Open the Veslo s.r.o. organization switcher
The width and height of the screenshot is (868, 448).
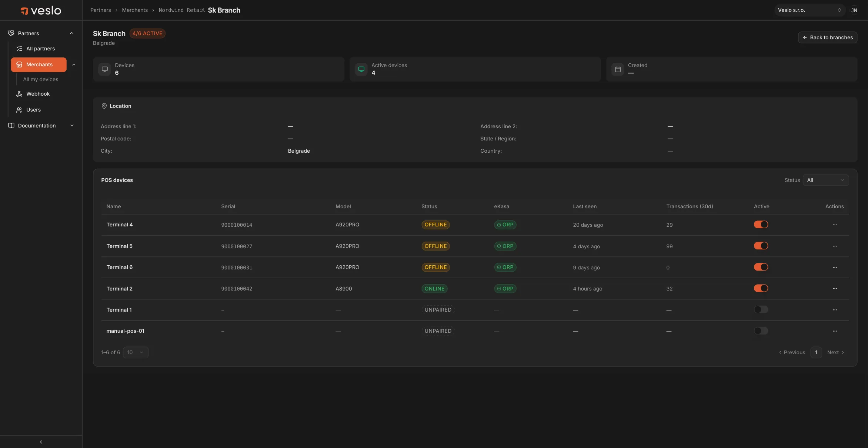[x=809, y=10]
